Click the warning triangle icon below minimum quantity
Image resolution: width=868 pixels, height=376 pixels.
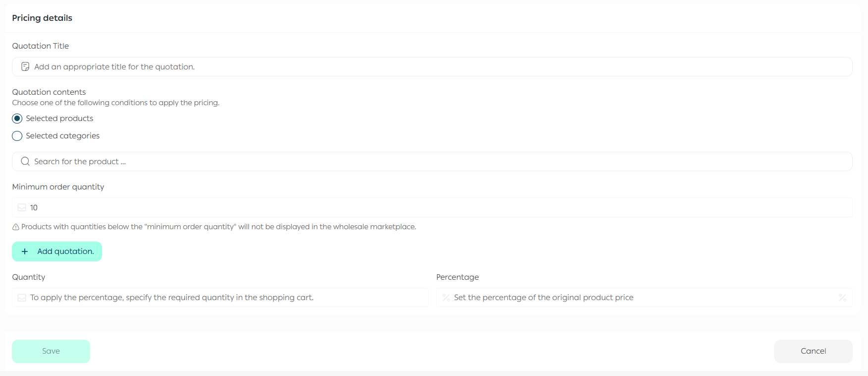click(16, 227)
